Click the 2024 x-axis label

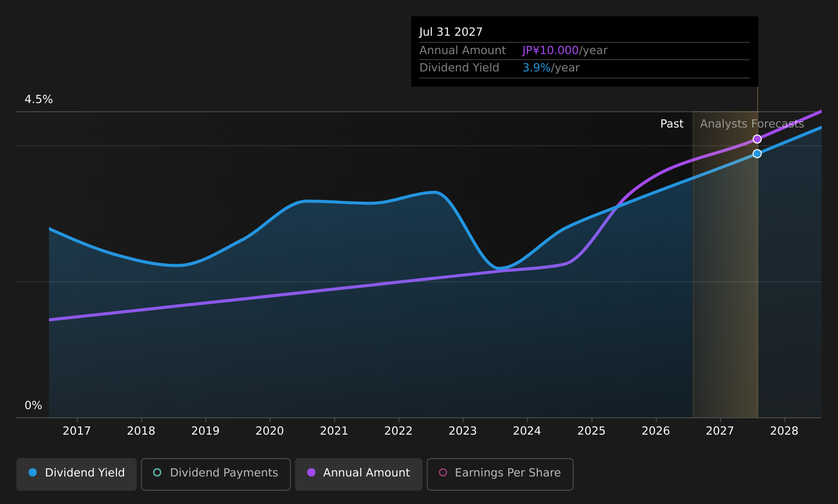pos(527,431)
